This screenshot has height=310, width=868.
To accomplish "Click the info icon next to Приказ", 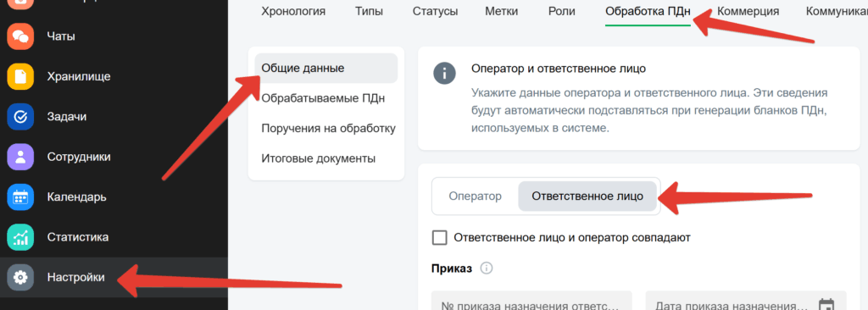I will coord(487,268).
